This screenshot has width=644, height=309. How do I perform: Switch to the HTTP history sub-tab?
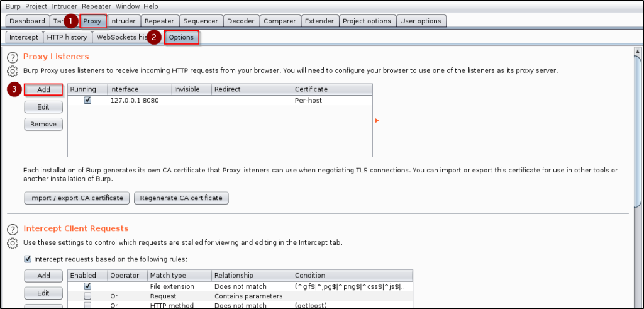(x=67, y=37)
